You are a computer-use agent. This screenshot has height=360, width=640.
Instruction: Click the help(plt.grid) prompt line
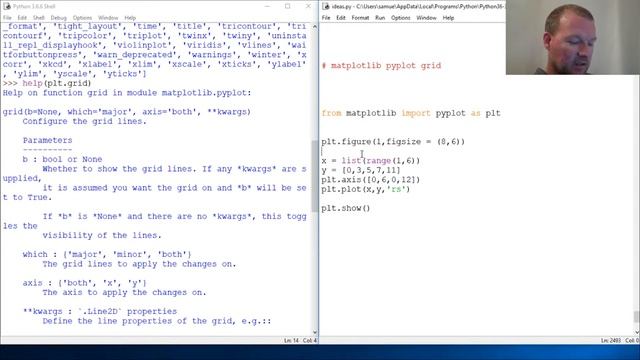(x=47, y=83)
